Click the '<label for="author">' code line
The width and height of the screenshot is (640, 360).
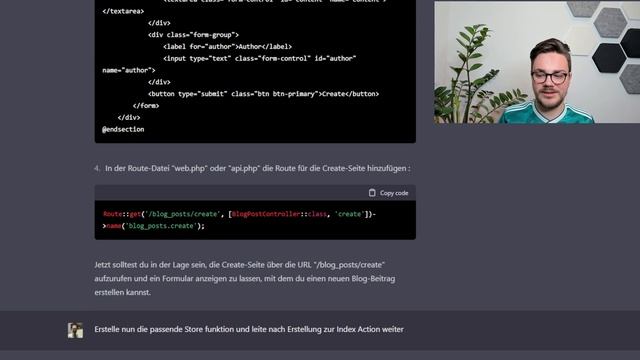click(x=227, y=47)
